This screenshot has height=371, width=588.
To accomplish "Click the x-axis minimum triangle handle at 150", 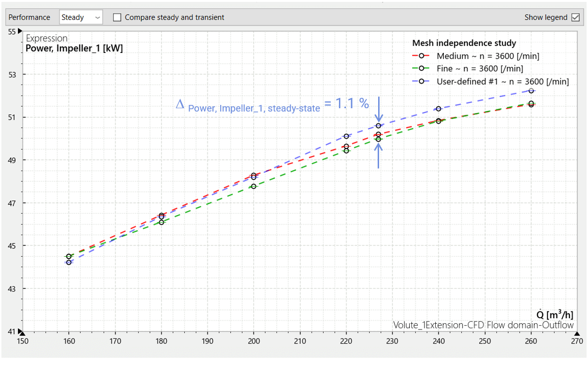I will 23,334.
